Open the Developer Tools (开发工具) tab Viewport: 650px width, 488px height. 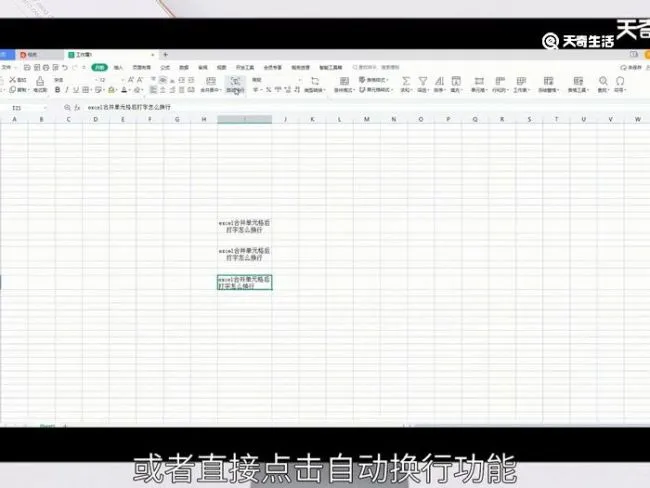[245, 67]
